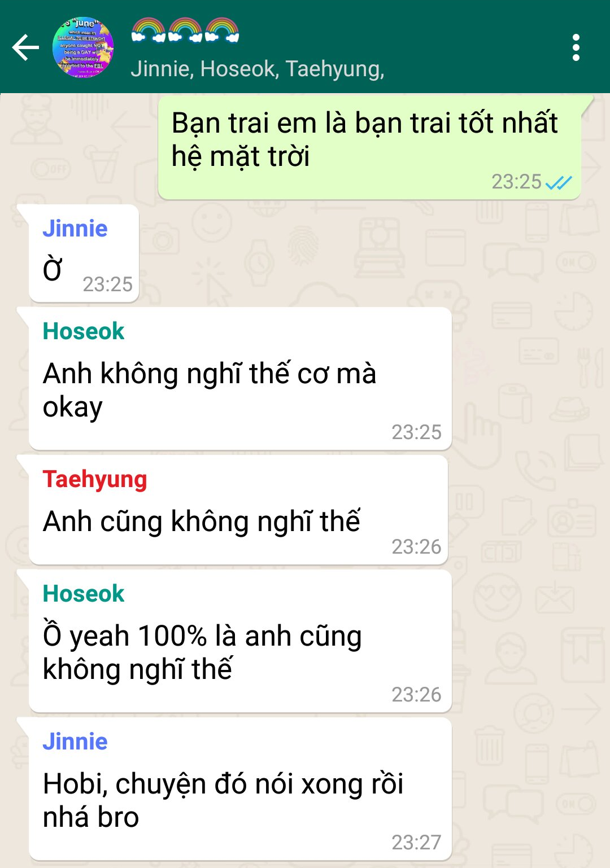Viewport: 610px width, 868px height.
Task: Tap participants list Jinnie, Hoseok, Taehyung
Action: 258,69
